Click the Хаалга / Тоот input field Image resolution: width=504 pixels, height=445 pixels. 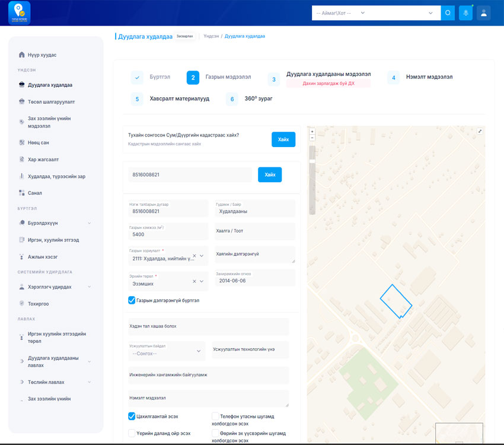pos(254,231)
